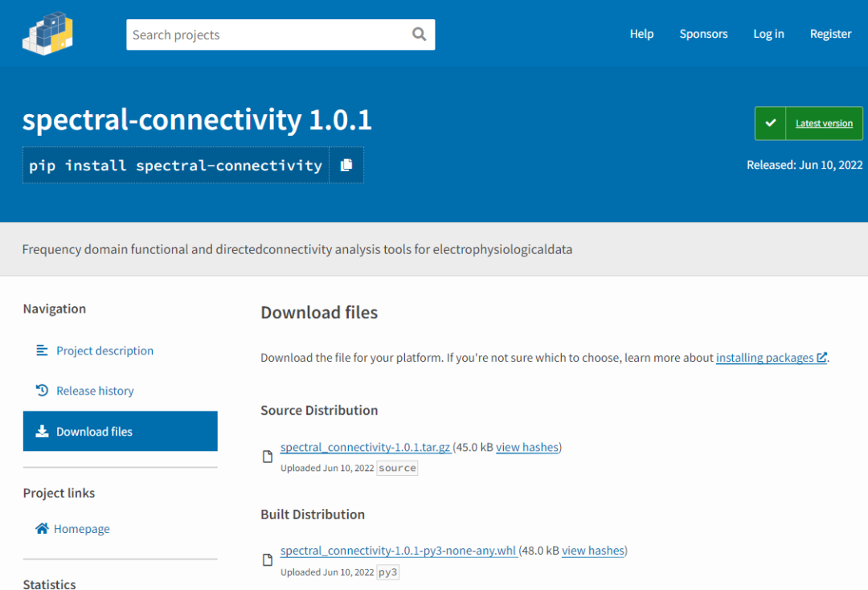The height and width of the screenshot is (590, 868).
Task: Click the Homepage house icon
Action: point(42,529)
